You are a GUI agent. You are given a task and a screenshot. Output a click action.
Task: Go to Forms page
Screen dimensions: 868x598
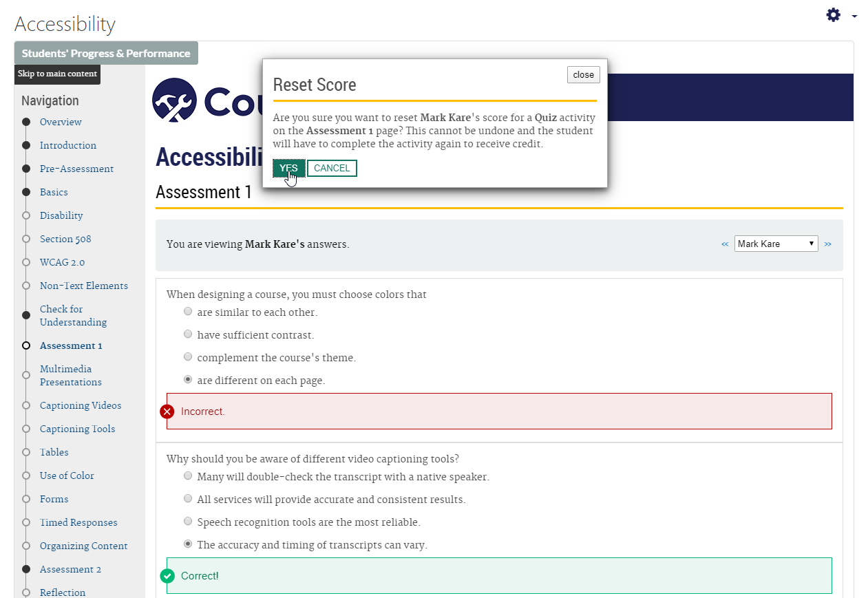click(x=54, y=499)
